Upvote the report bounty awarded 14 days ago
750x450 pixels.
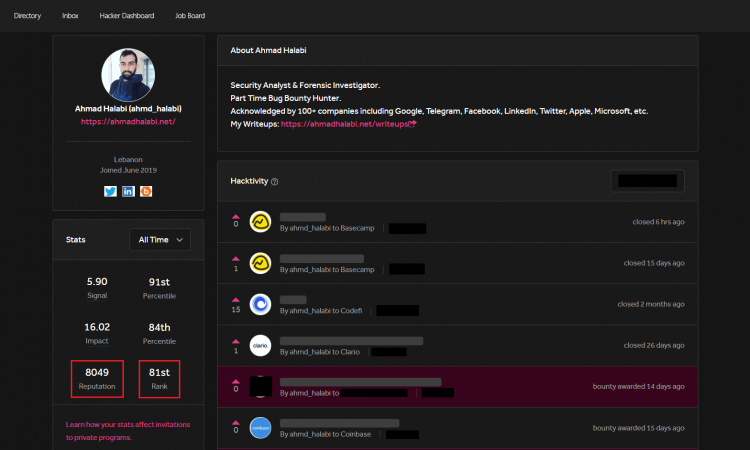(x=236, y=382)
